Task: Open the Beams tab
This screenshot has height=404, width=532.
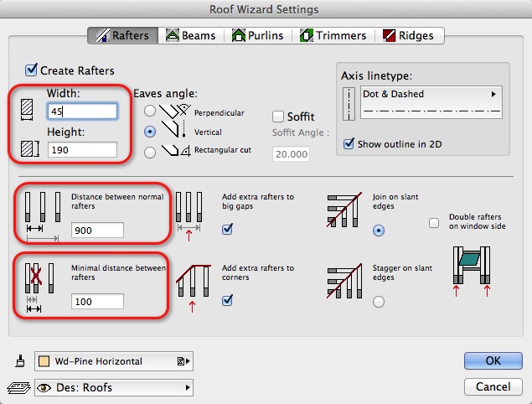Action: (191, 36)
